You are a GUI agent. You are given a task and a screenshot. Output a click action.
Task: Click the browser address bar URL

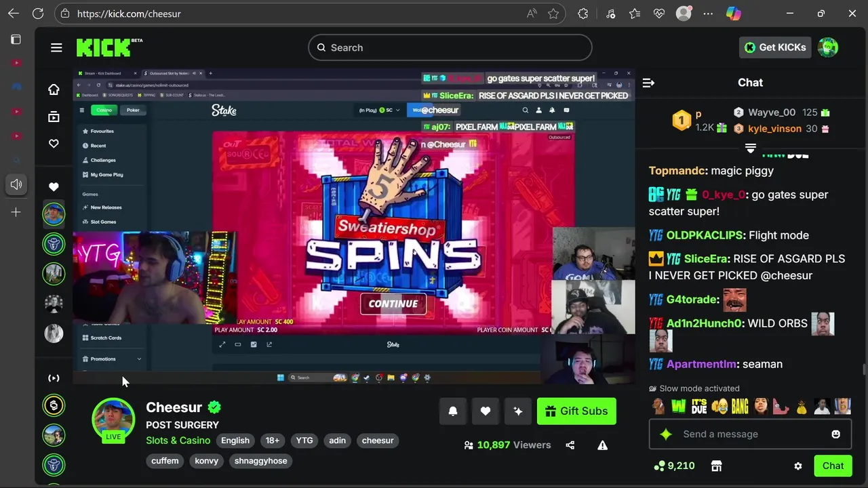click(129, 14)
